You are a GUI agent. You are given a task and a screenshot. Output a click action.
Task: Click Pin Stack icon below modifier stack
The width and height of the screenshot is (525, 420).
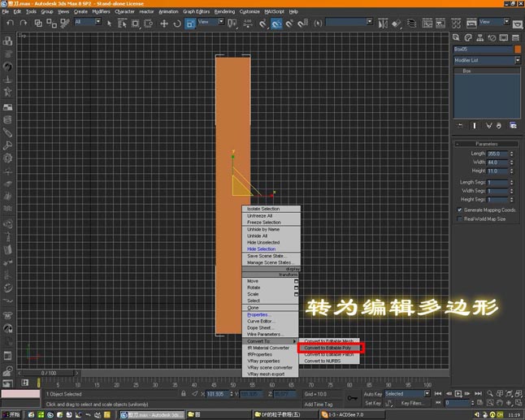click(x=460, y=125)
